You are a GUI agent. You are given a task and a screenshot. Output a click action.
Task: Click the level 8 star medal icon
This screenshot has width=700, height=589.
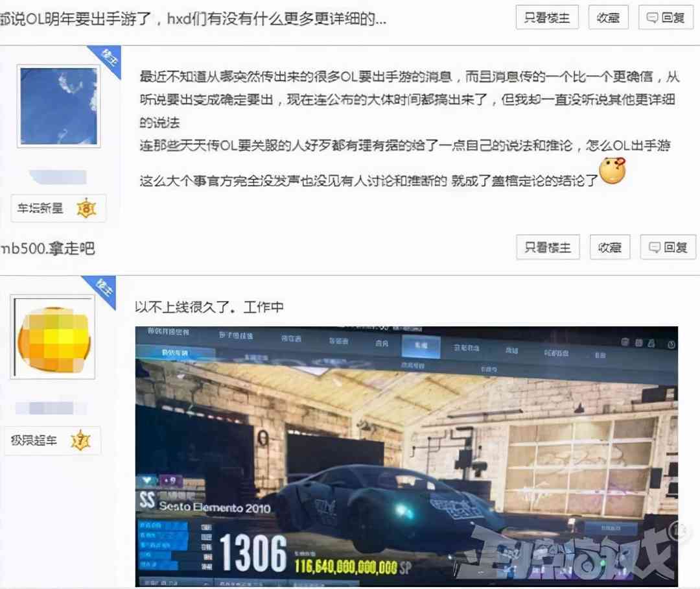[86, 208]
